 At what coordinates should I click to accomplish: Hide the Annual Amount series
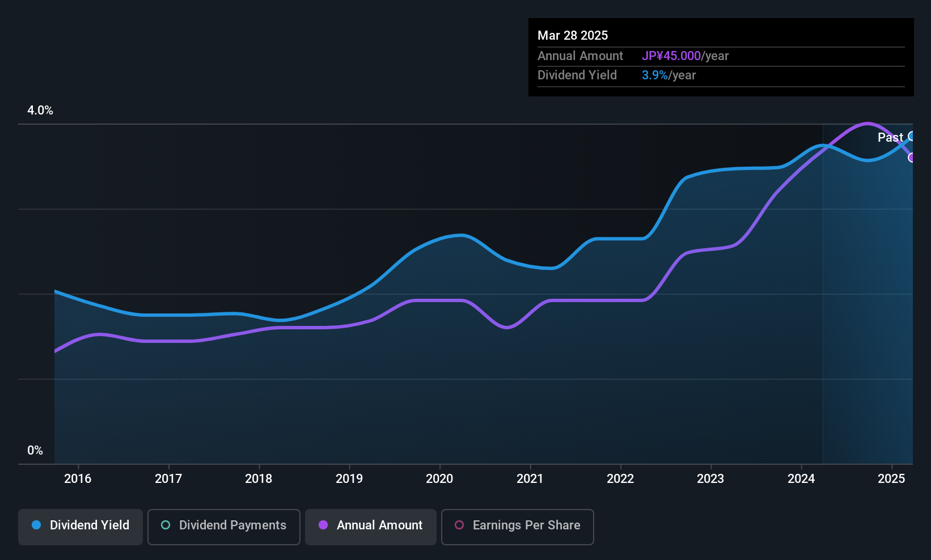(370, 527)
